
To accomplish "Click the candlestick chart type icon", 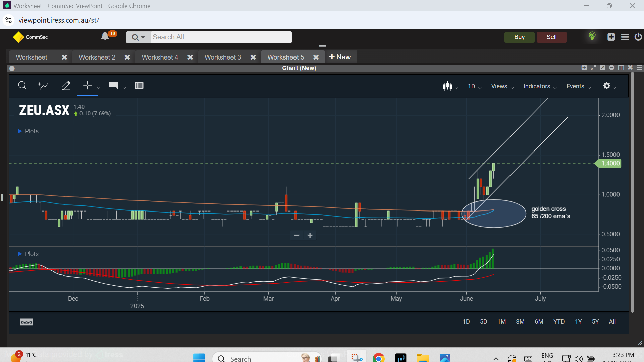I will click(x=447, y=86).
